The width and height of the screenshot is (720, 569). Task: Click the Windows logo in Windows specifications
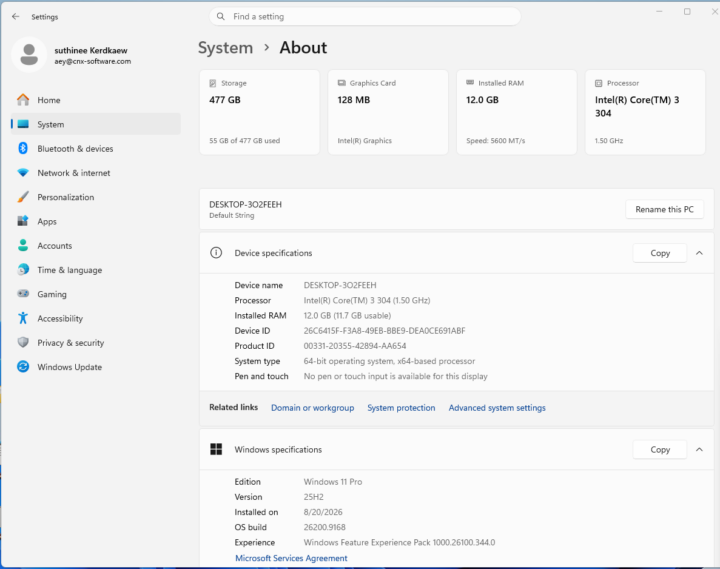click(216, 449)
